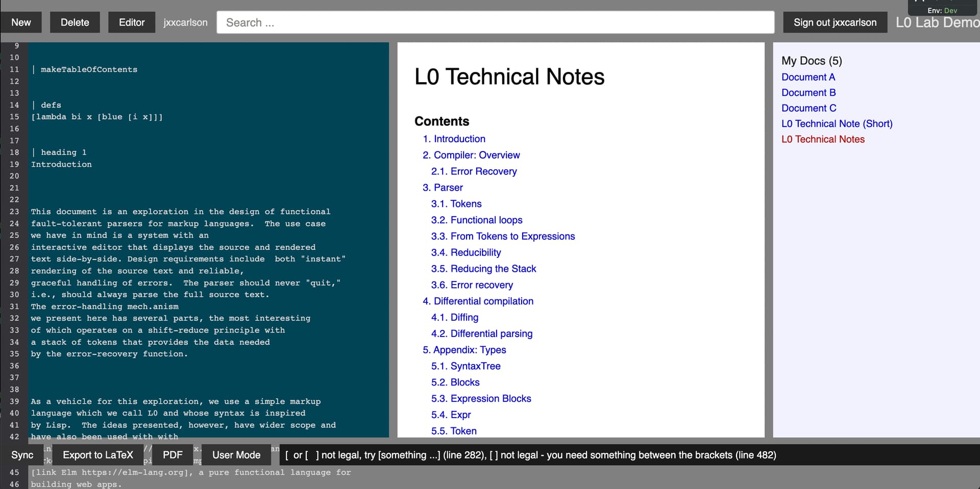Generate a PDF of the document
Viewport: 980px width, 489px height.
[173, 455]
